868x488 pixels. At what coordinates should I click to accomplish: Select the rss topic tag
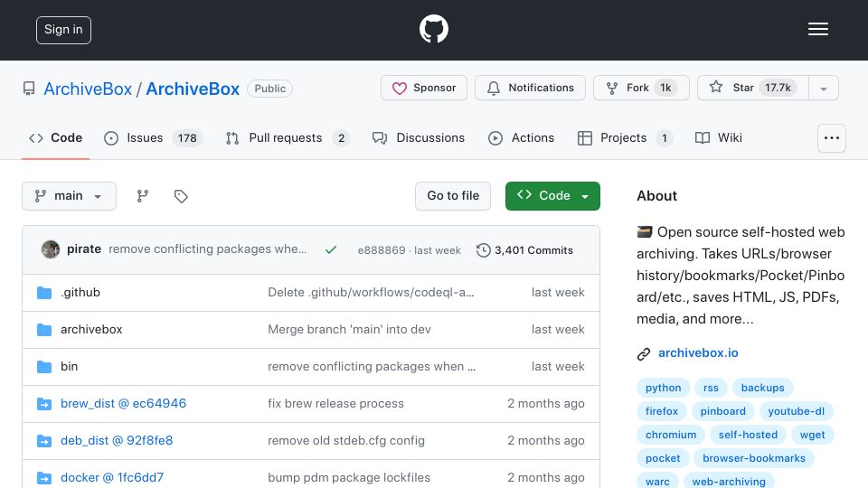click(711, 388)
